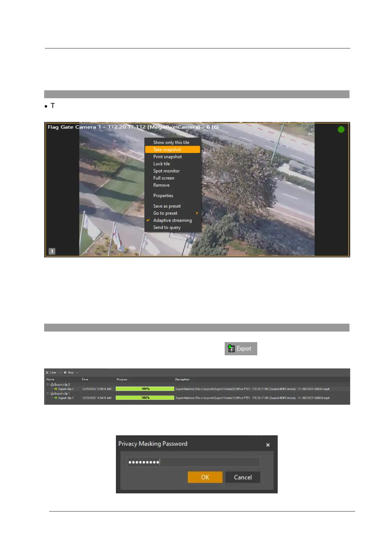Collapse the Export clip 2 tree node

point(48,384)
